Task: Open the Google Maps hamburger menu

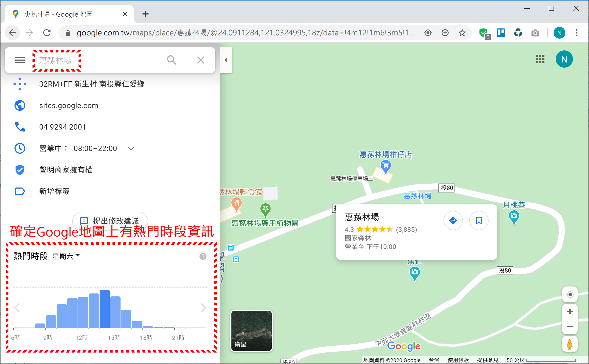Action: coord(20,60)
